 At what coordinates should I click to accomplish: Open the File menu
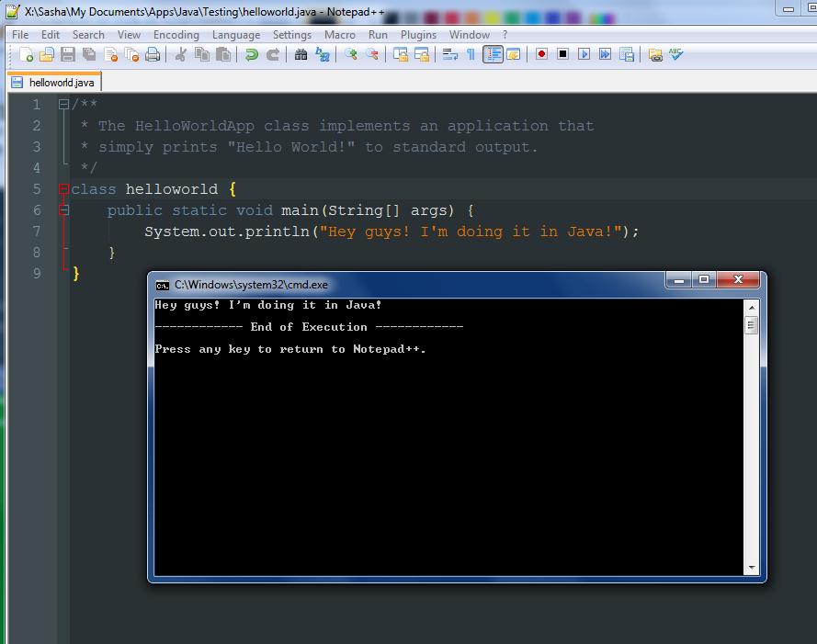pyautogui.click(x=20, y=35)
